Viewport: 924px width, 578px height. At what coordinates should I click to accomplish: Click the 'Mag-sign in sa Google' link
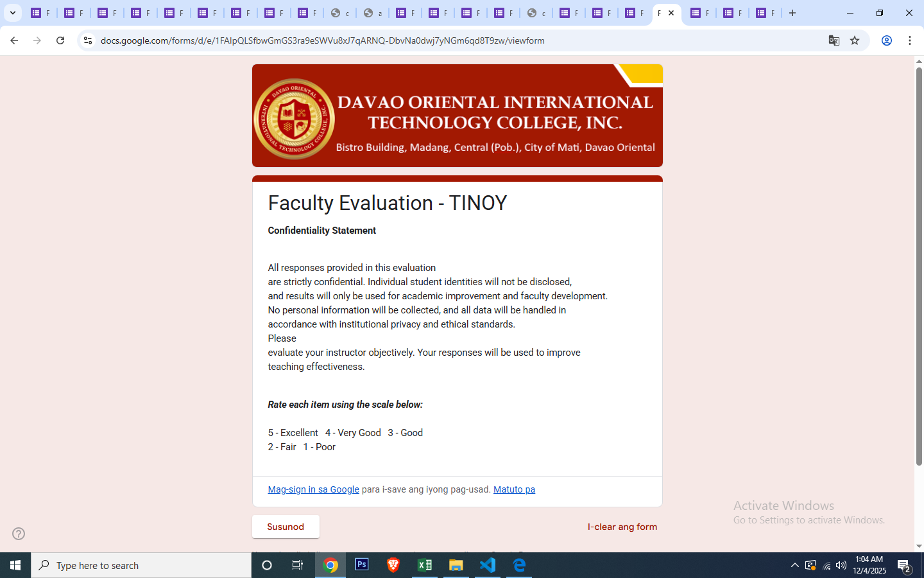[x=313, y=489]
